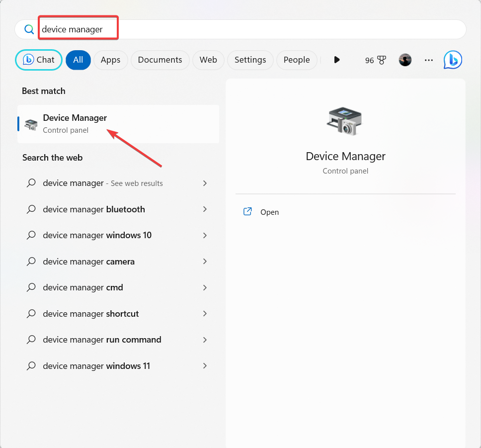Image resolution: width=481 pixels, height=448 pixels.
Task: Click the play arrow to show more filters
Action: (337, 60)
